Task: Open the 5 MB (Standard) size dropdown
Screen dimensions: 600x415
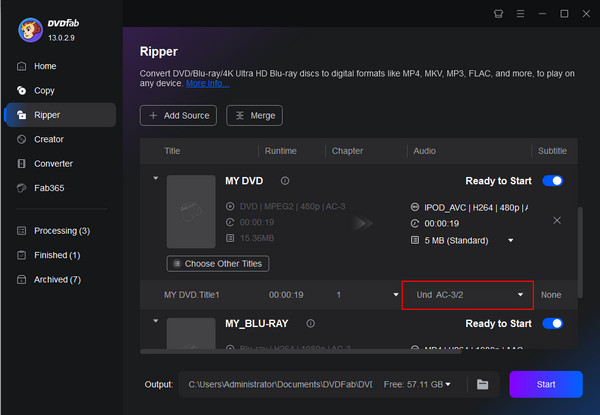Action: (510, 241)
